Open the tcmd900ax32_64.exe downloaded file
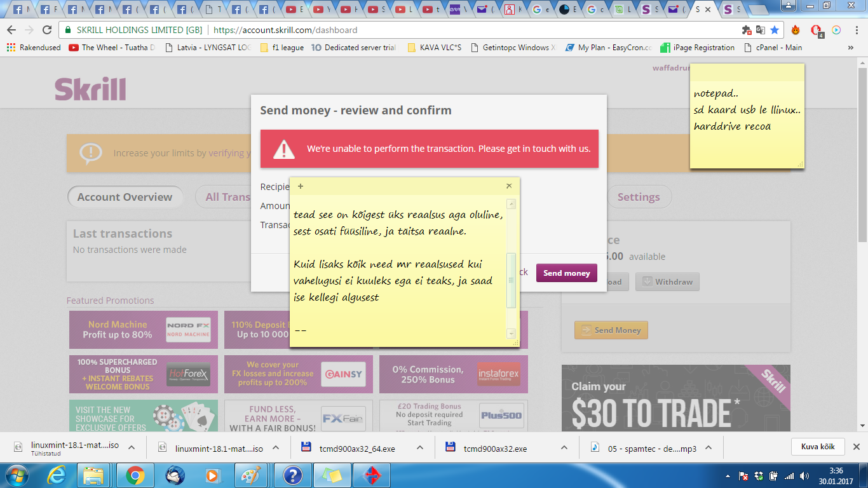 point(357,449)
